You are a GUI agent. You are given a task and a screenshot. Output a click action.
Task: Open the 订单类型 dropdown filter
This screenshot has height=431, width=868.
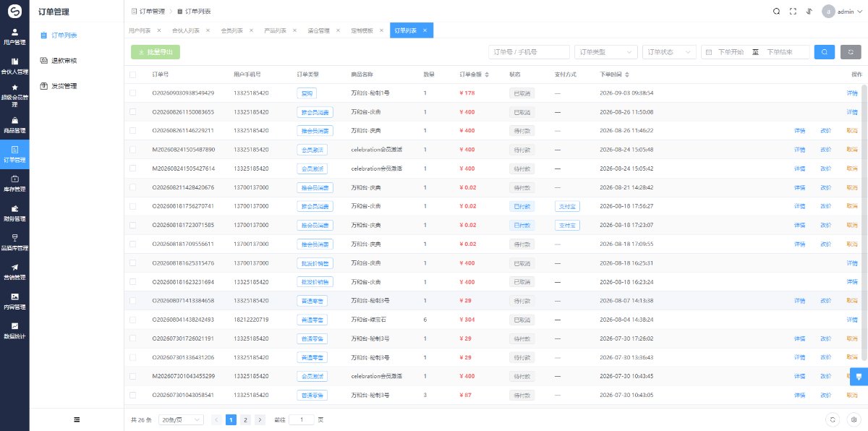pos(606,52)
